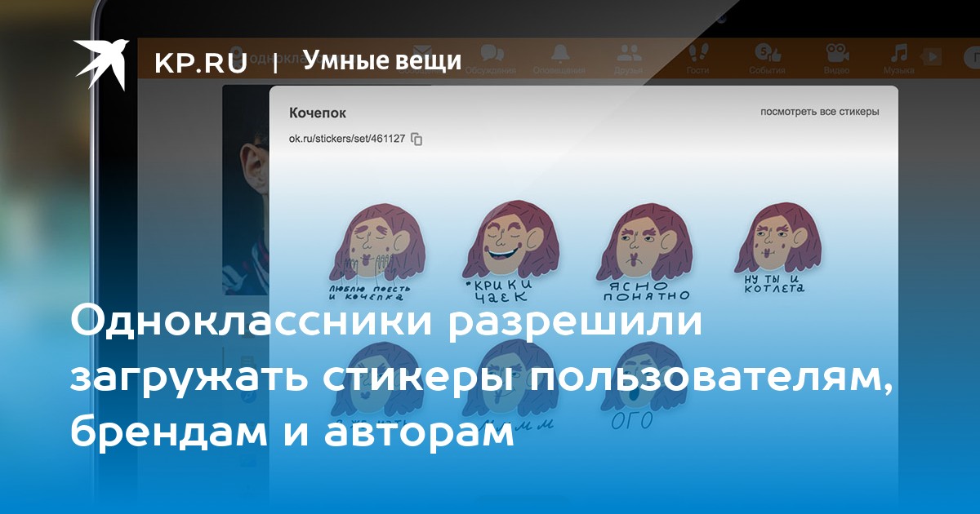Click the play button beside Музыка

[x=931, y=57]
